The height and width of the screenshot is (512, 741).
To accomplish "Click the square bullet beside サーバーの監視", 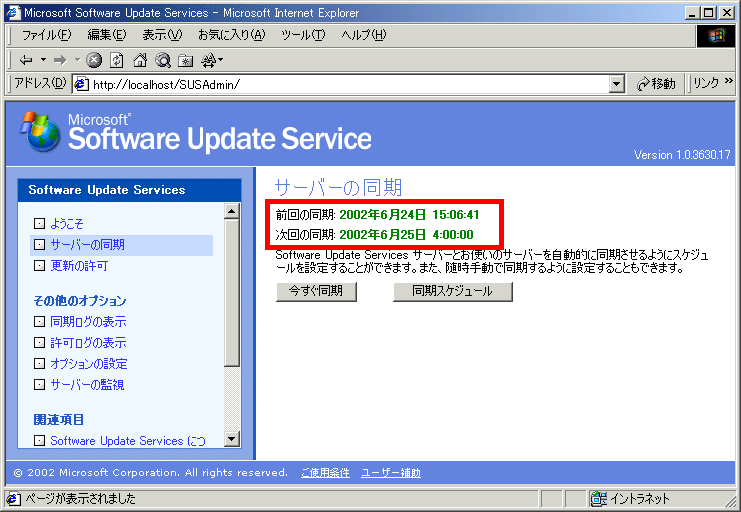I will pyautogui.click(x=40, y=384).
